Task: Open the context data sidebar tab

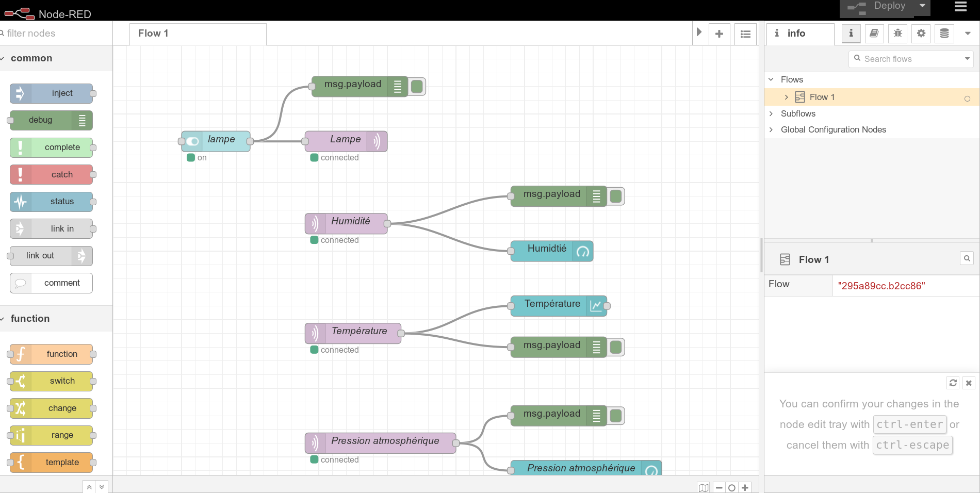Action: click(x=944, y=34)
